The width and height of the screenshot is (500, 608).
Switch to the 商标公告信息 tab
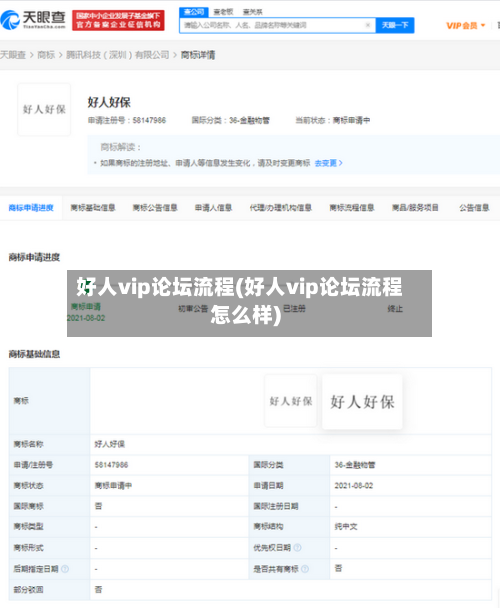pyautogui.click(x=155, y=208)
